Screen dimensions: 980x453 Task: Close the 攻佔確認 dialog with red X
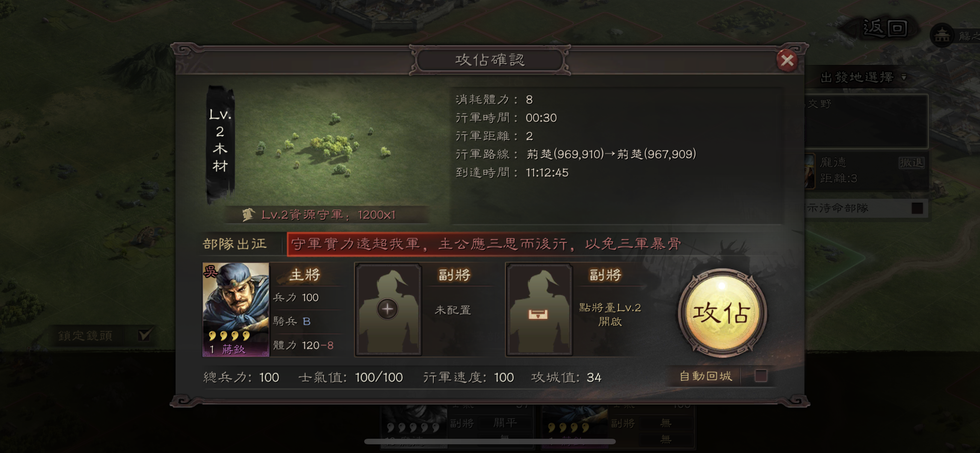click(787, 60)
